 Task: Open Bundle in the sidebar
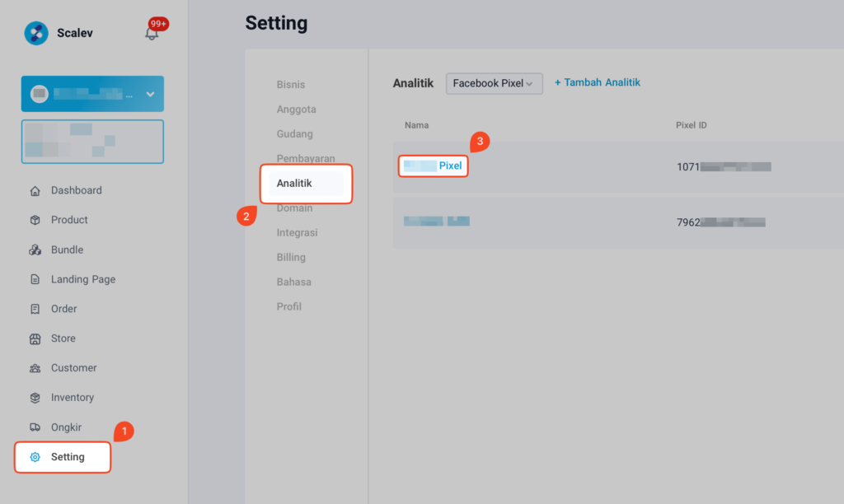[68, 250]
